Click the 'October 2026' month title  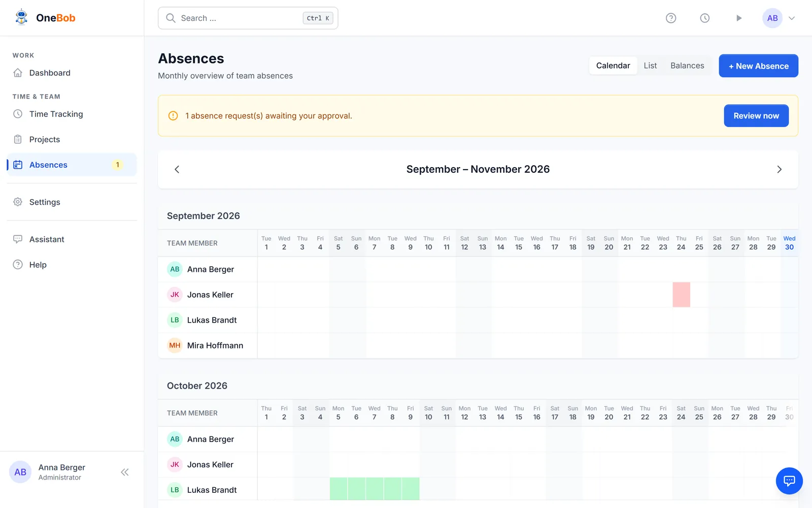click(197, 386)
